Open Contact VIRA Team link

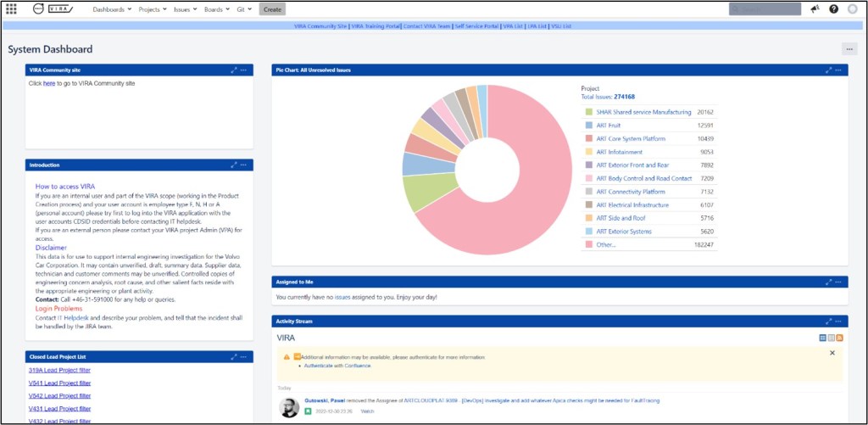point(427,26)
